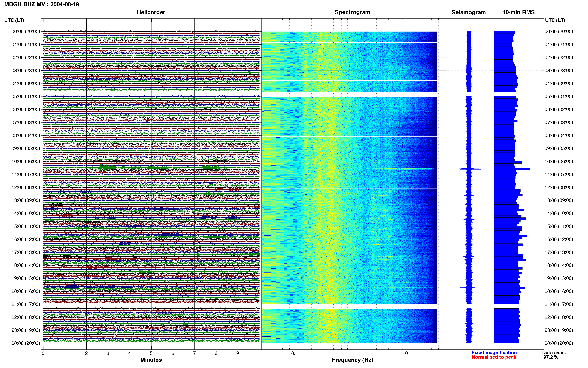Click the '0' tick on the Minutes axis
Screen dimensions: 588x368
(x=43, y=353)
